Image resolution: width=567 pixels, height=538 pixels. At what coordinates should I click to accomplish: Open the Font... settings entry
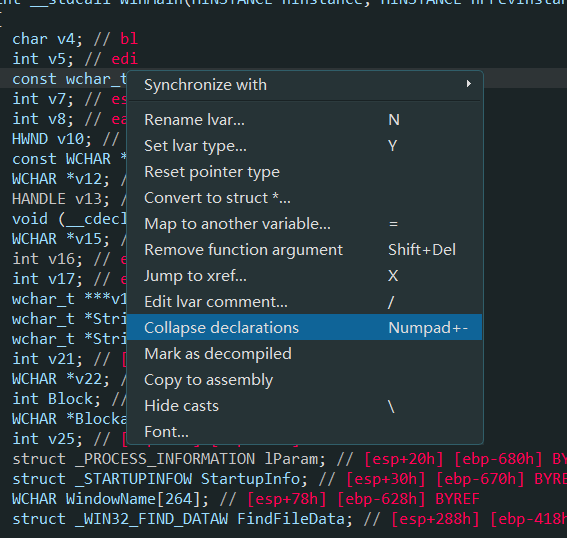click(305, 432)
